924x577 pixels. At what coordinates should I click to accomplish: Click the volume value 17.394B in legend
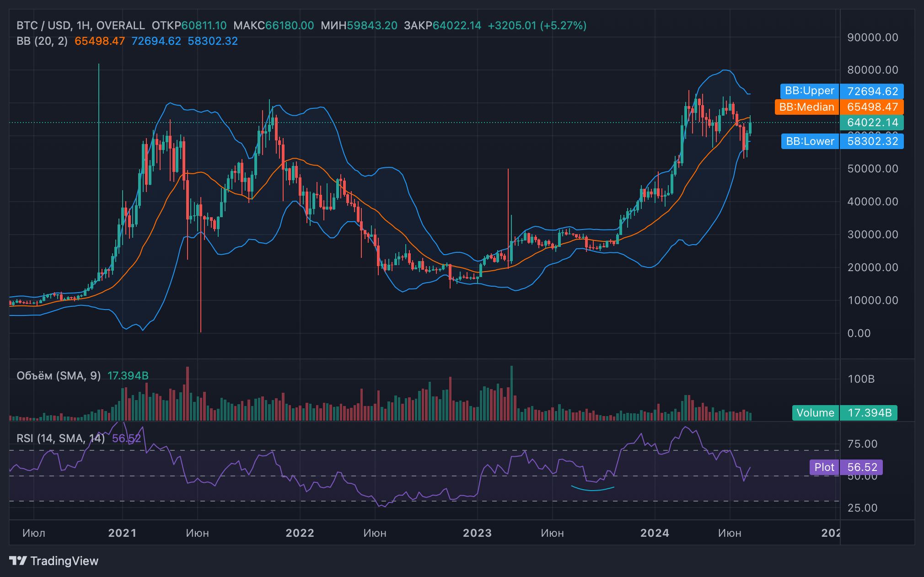128,376
